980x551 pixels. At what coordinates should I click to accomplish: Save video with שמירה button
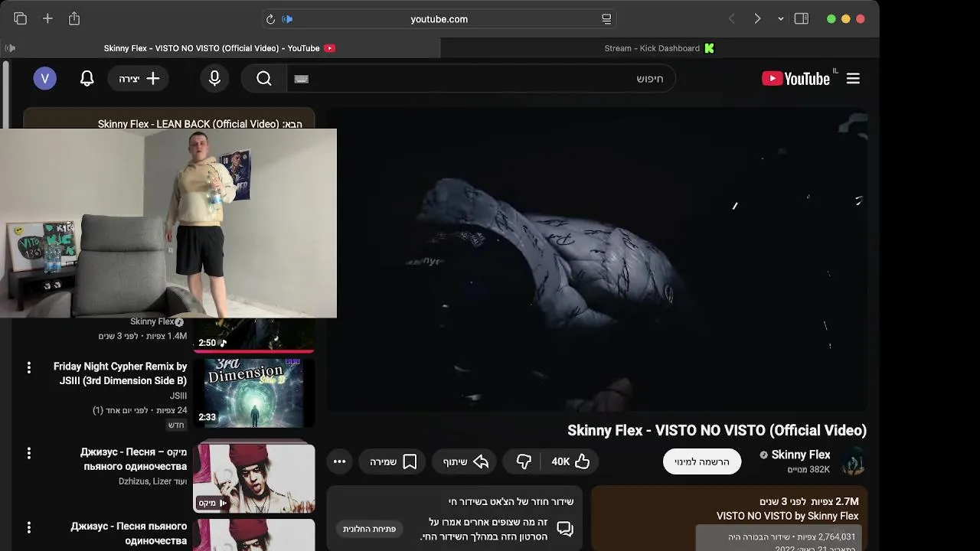[393, 461]
